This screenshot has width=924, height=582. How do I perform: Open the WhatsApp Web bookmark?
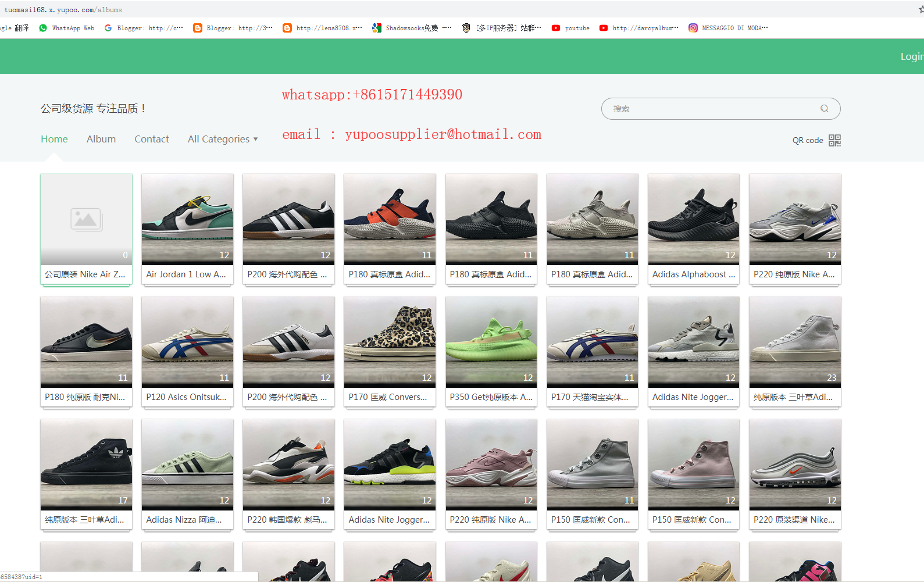tap(66, 28)
